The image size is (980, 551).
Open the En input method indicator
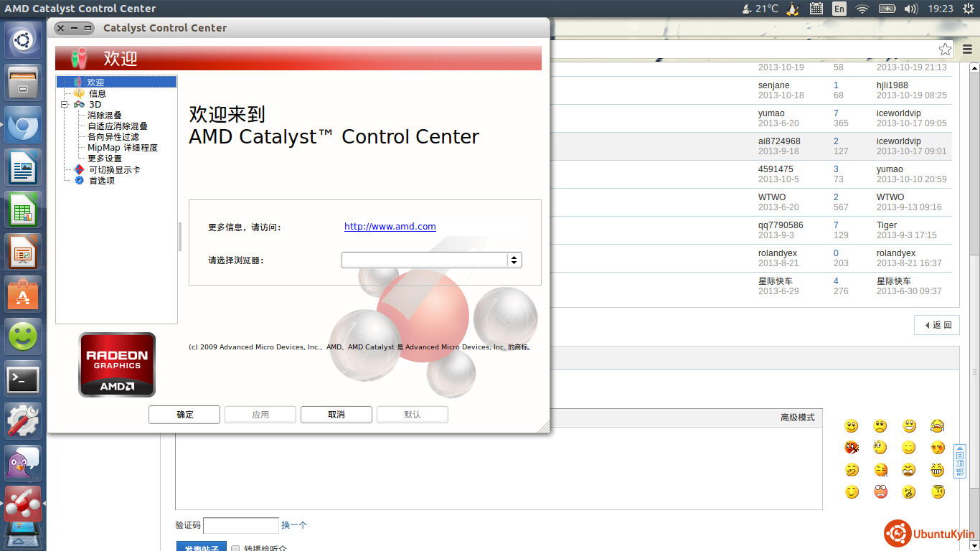point(839,9)
